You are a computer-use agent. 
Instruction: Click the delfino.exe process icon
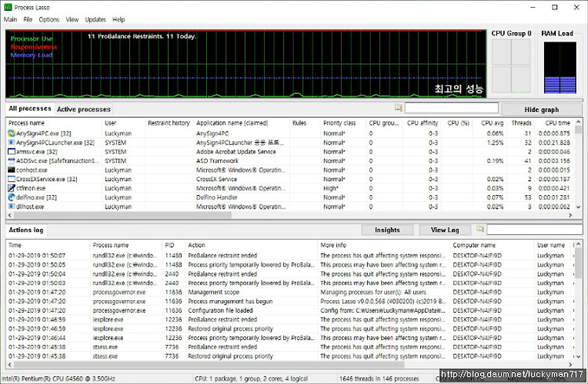click(11, 197)
